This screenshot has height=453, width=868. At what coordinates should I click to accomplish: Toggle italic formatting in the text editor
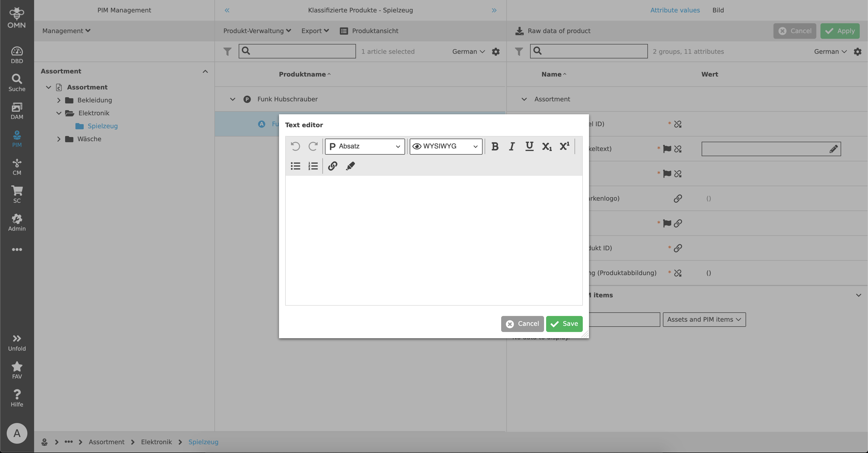512,146
